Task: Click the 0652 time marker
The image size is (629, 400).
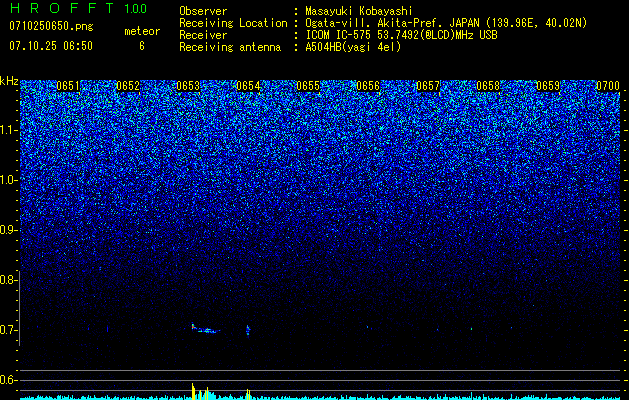Action: click(x=128, y=86)
